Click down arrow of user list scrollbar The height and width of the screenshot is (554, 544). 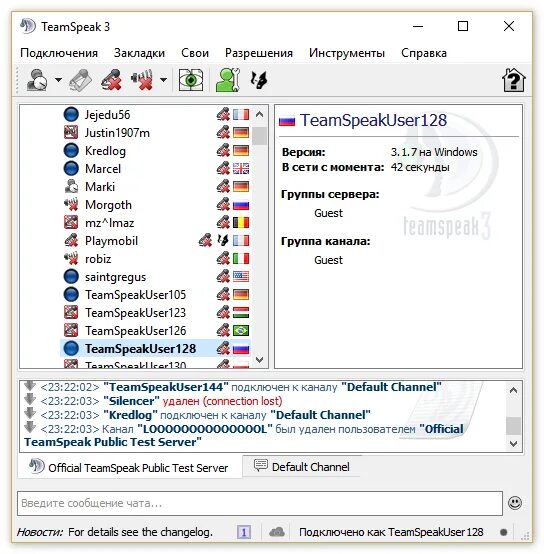point(259,360)
